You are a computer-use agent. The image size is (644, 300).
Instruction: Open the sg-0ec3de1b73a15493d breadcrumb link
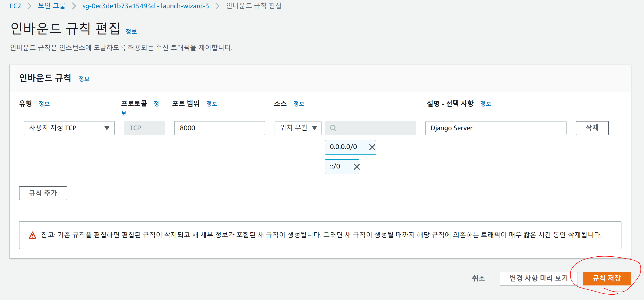[146, 6]
